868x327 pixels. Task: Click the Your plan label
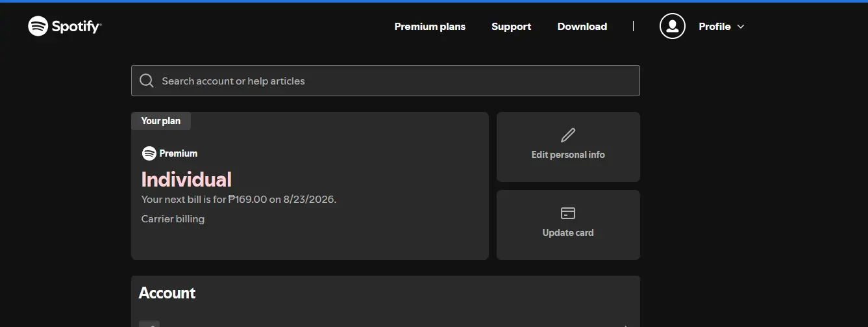click(x=161, y=121)
